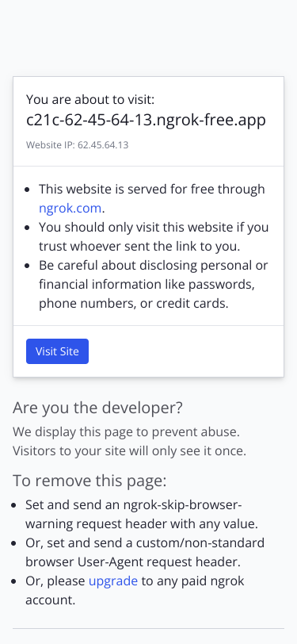
Task: Click the 'to any paid ngrok' text
Action: [x=192, y=581]
